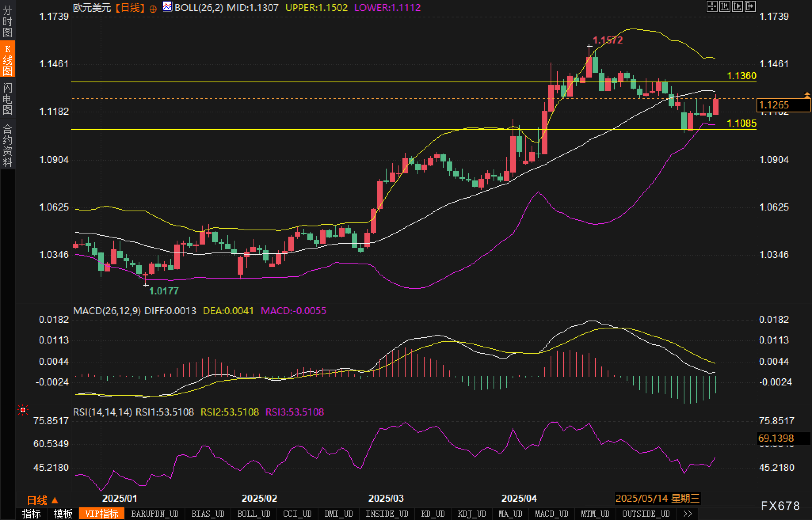Screen dimensions: 812x520
Task: Select the MACD_UD indicator tab
Action: [x=551, y=514]
